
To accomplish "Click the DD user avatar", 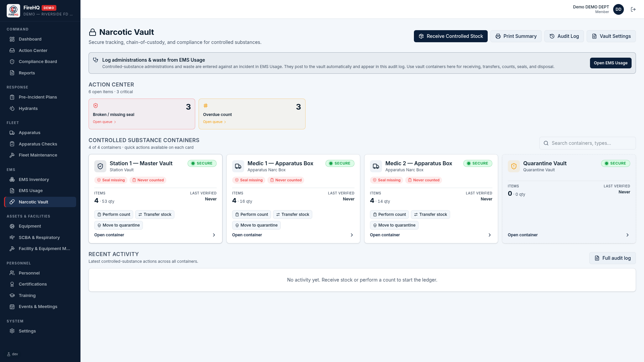I will [x=619, y=9].
